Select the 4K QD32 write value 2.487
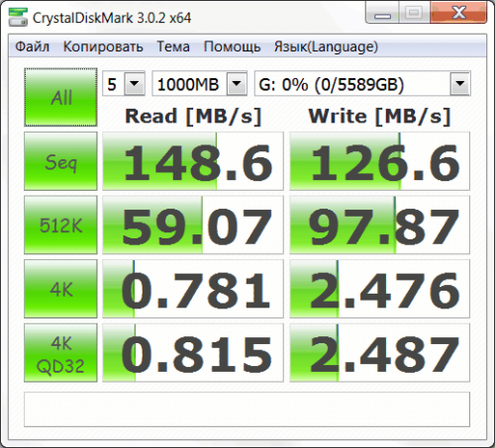Screen dimensions: 495x448 click(379, 353)
